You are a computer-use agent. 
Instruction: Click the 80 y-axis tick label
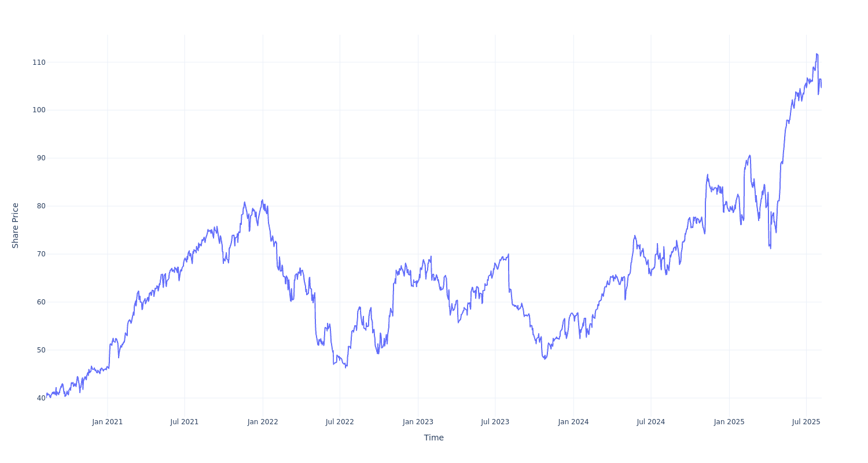(41, 206)
